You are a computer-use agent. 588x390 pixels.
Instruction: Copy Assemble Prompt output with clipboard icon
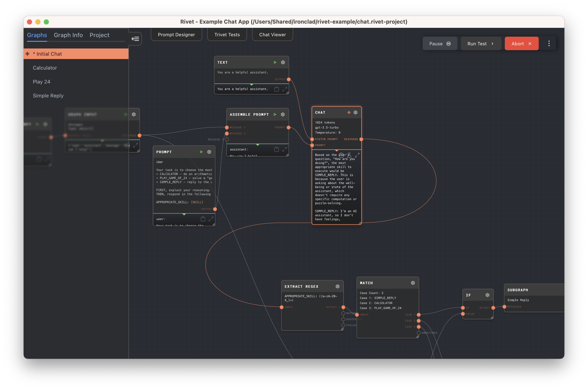click(x=276, y=149)
